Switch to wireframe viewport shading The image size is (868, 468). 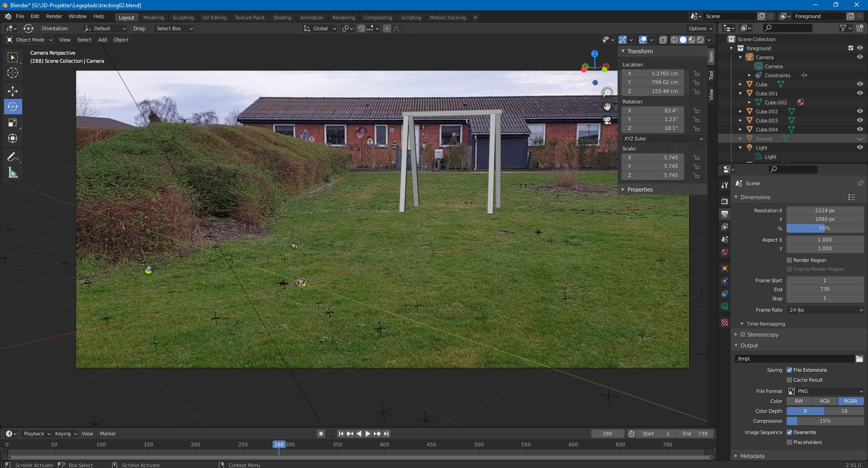[674, 40]
